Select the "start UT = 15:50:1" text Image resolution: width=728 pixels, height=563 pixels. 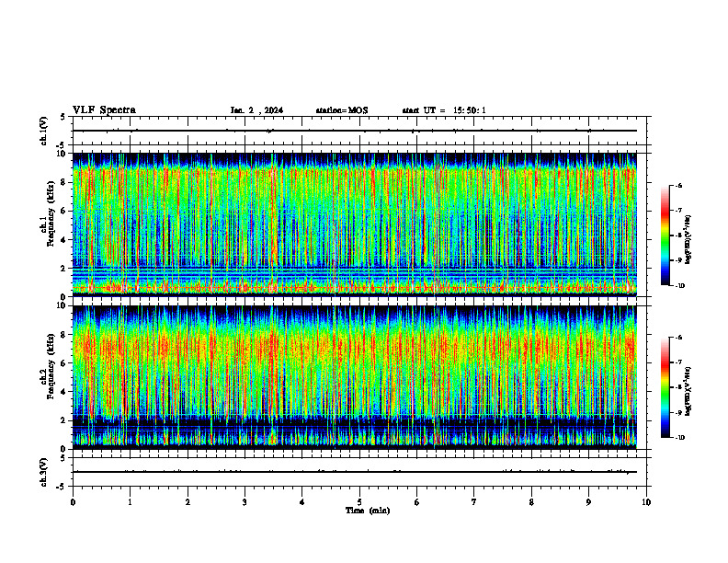(x=444, y=110)
